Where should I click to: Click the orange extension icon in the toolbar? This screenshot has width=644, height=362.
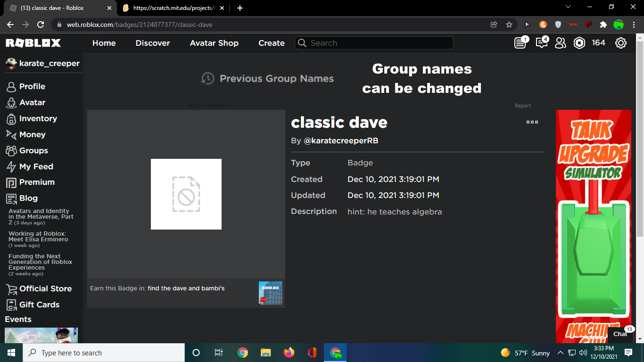pos(543,25)
